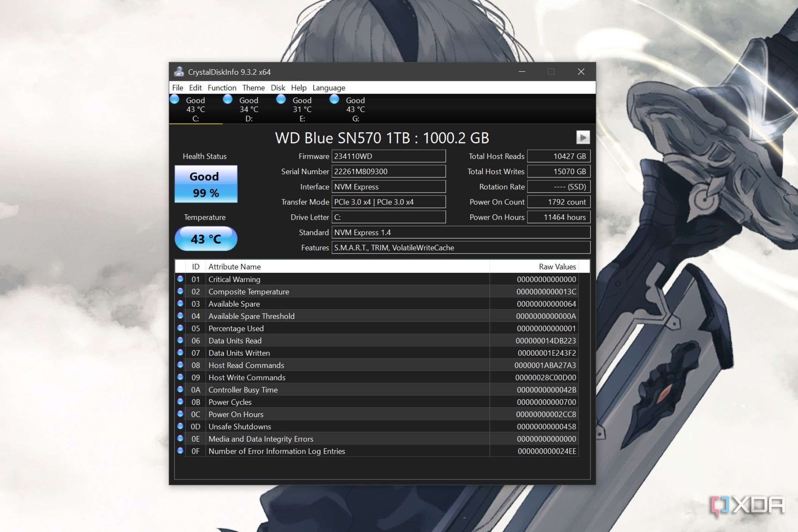Click the 43 °C temperature button

(x=206, y=239)
